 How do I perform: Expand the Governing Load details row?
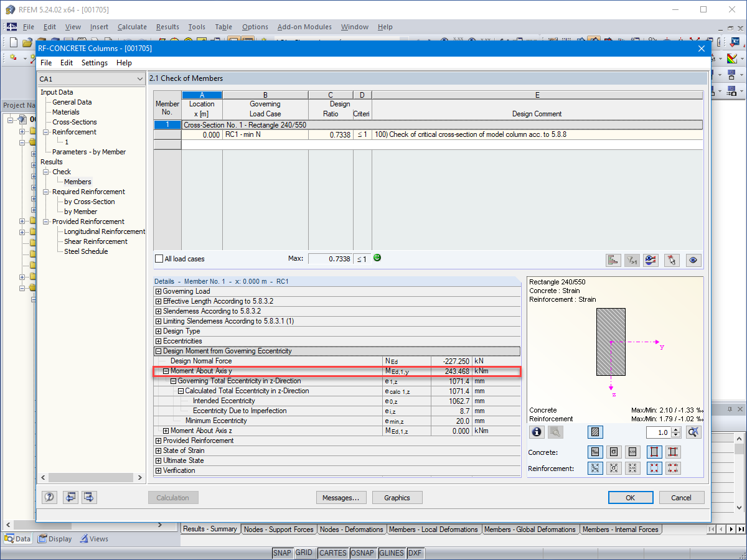(158, 291)
